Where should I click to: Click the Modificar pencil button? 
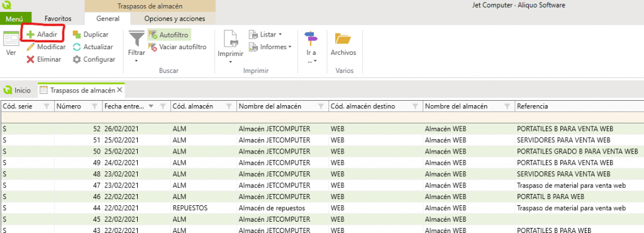click(x=45, y=47)
